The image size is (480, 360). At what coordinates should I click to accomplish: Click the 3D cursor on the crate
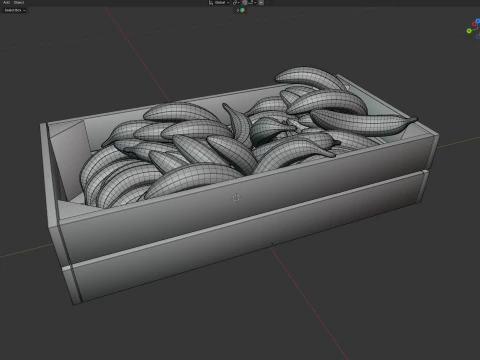[236, 198]
